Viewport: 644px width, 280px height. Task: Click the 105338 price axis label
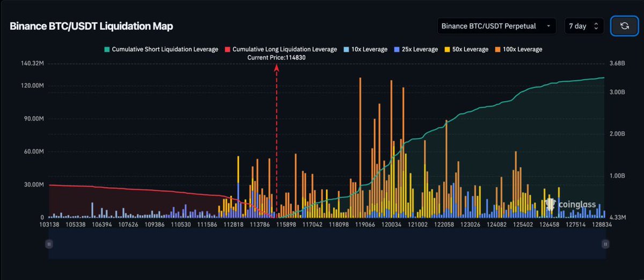76,225
